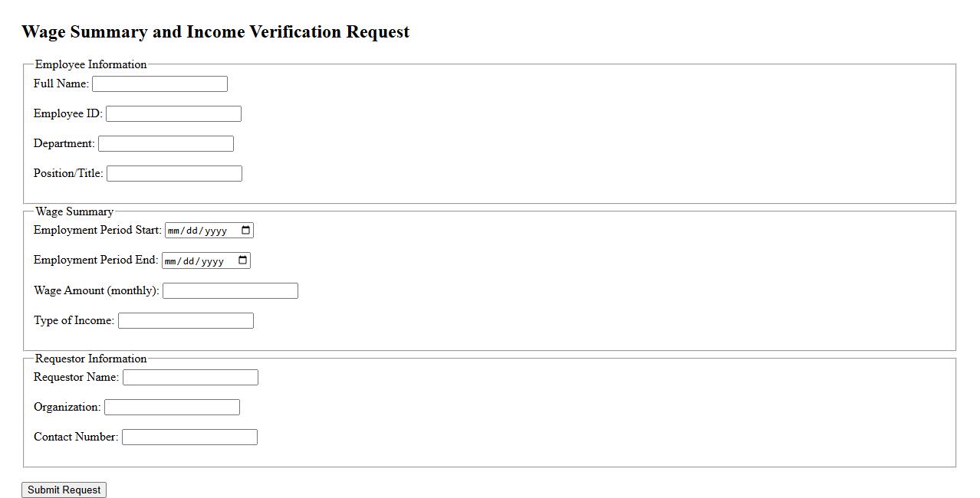
Task: Select the Department input field
Action: (x=166, y=143)
